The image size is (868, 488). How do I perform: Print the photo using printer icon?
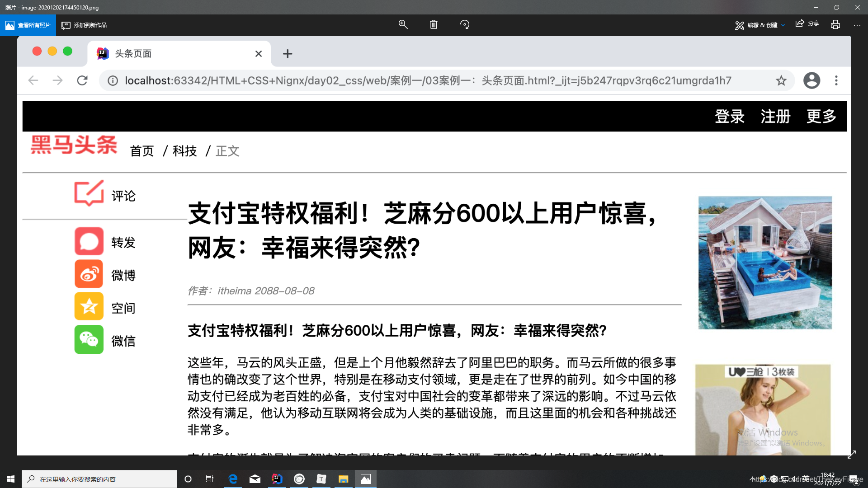point(835,24)
